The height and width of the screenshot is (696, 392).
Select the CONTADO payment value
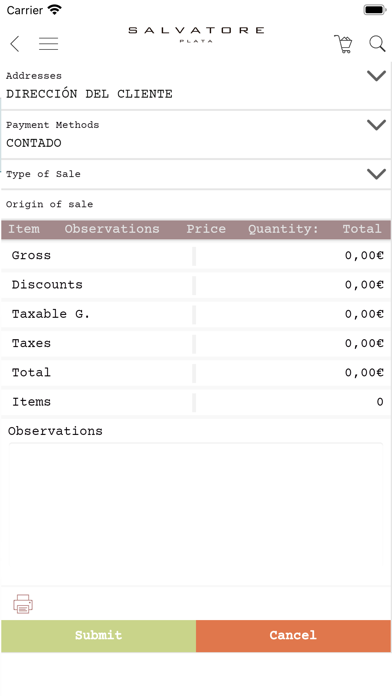[34, 143]
